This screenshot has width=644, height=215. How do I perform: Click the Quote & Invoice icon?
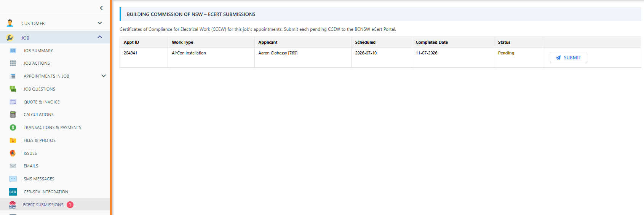pyautogui.click(x=13, y=102)
